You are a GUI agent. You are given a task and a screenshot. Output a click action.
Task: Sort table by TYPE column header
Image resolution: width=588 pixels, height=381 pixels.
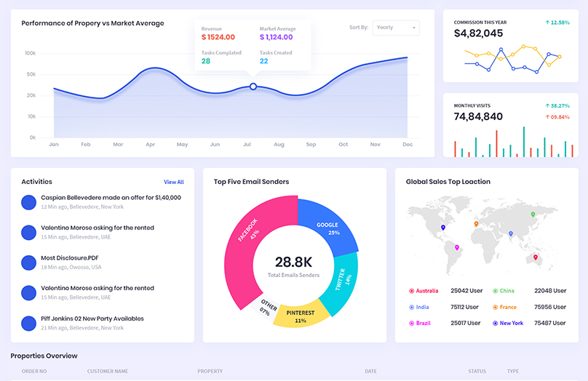click(x=513, y=372)
